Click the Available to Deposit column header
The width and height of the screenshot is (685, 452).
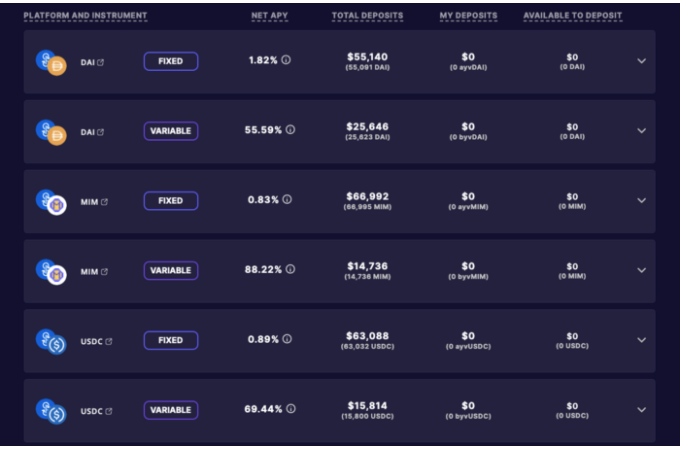[x=572, y=16]
